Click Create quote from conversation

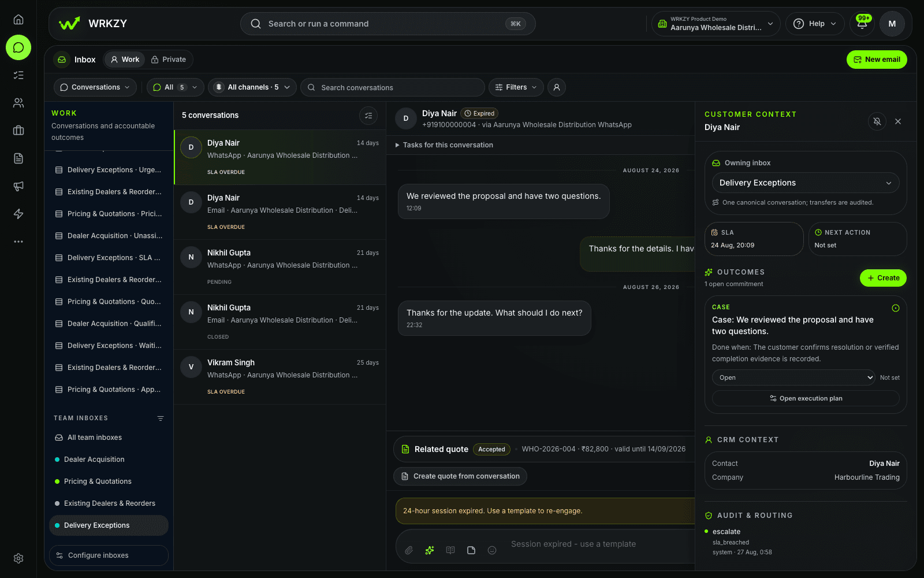(x=460, y=476)
